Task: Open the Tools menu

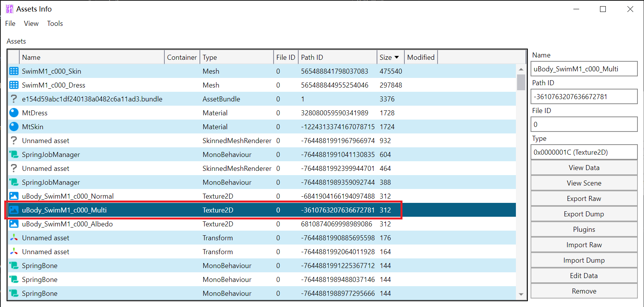Action: point(55,24)
